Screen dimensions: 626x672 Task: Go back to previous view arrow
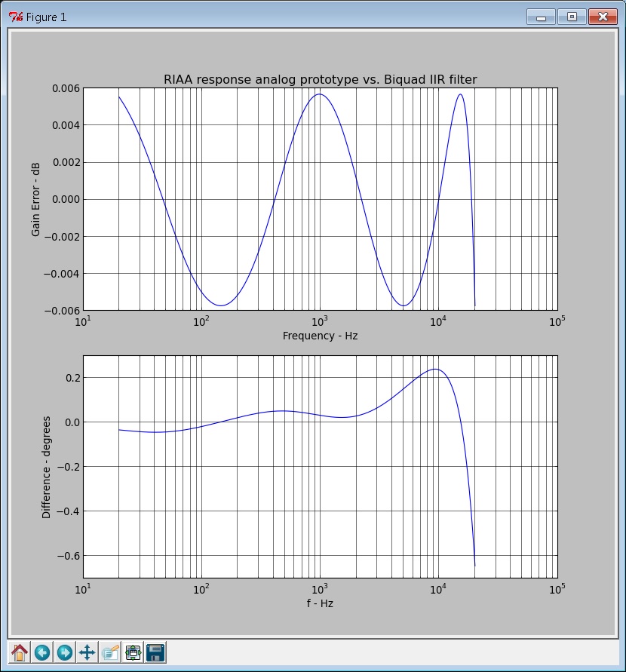(42, 652)
